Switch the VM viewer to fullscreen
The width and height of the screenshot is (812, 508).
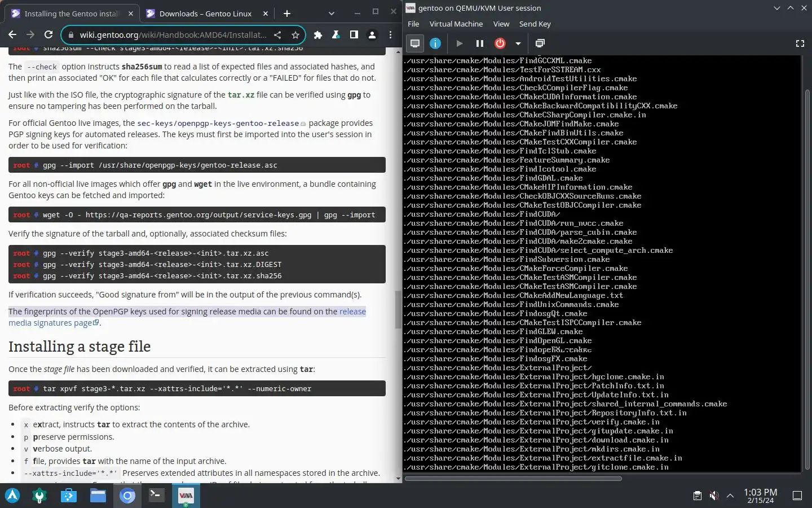[800, 43]
